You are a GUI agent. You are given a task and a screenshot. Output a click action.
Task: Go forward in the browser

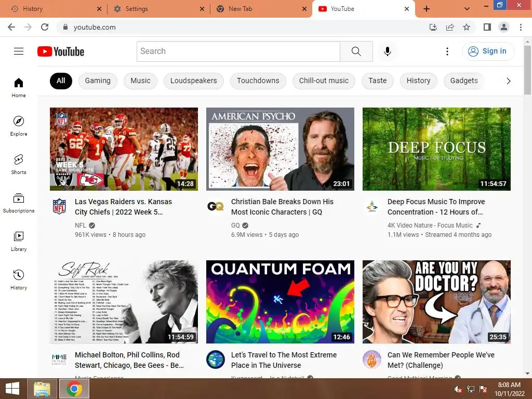[28, 27]
